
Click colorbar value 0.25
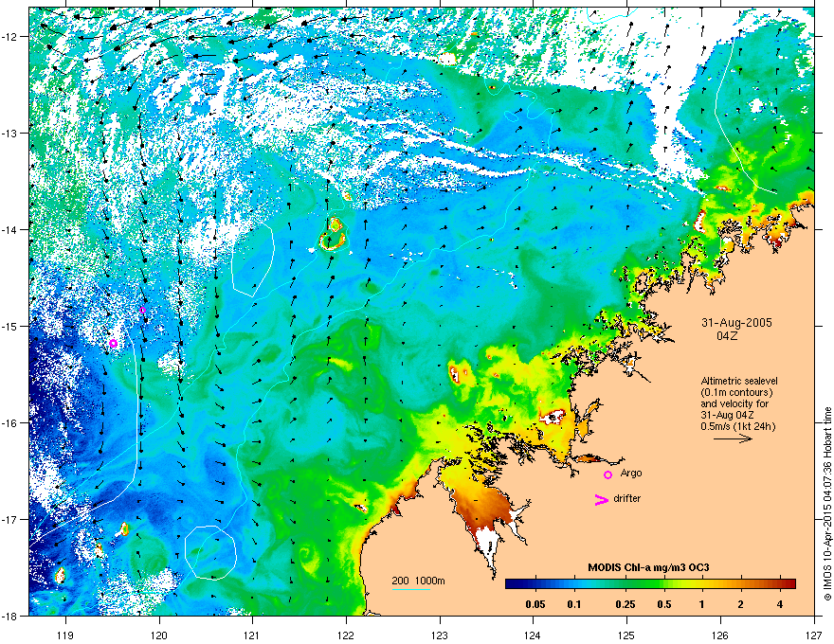(625, 604)
